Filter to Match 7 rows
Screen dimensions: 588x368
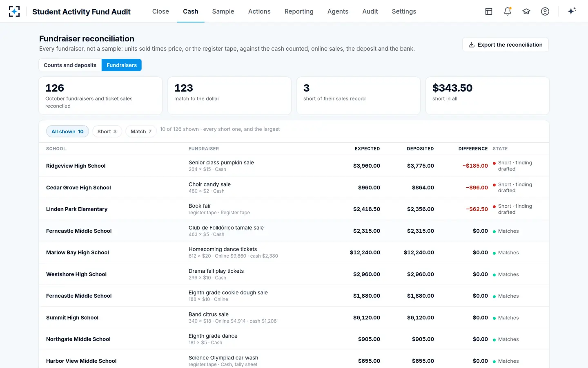tap(141, 131)
